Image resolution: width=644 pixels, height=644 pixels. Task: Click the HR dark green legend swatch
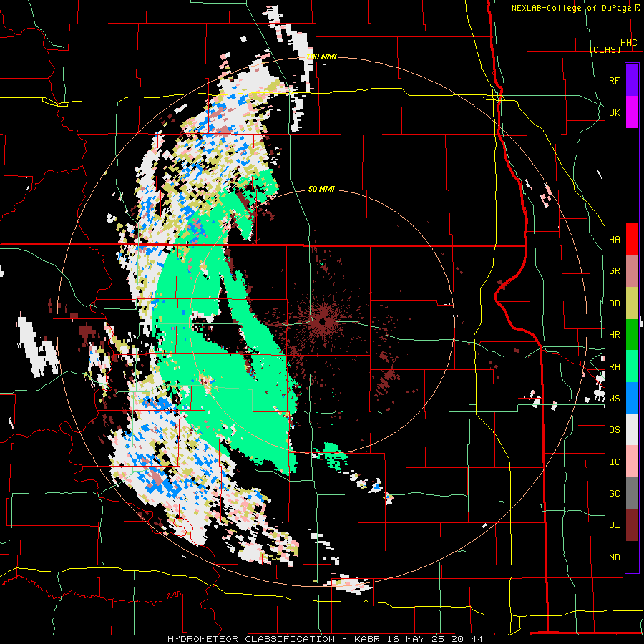[632, 335]
